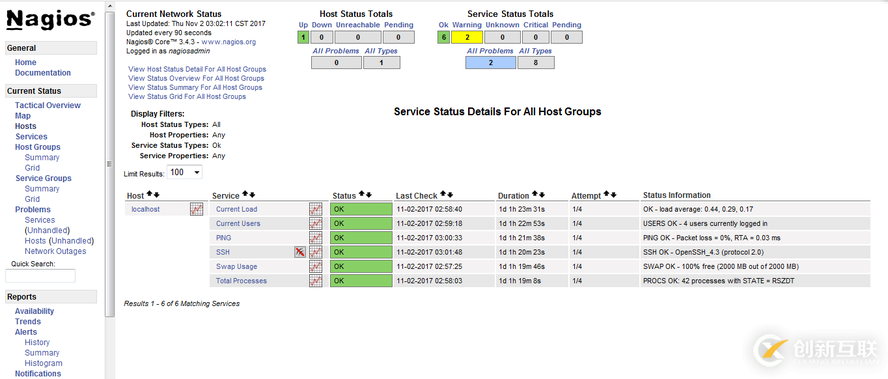
Task: Click the Unknown header in Service Status Totals
Action: [502, 25]
